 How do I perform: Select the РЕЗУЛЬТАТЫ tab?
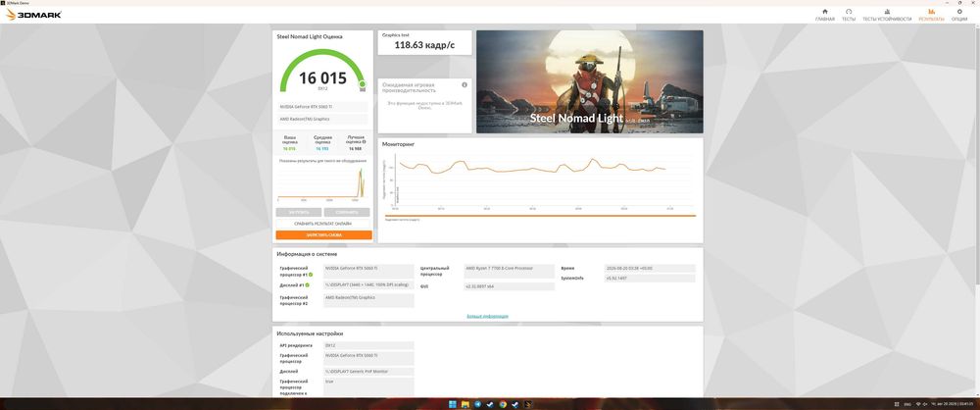click(x=931, y=15)
